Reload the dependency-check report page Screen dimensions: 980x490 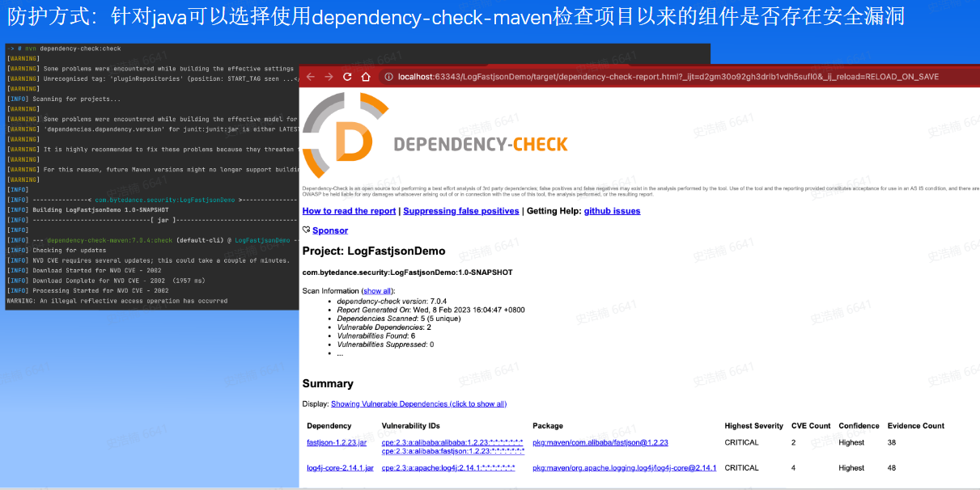point(348,77)
